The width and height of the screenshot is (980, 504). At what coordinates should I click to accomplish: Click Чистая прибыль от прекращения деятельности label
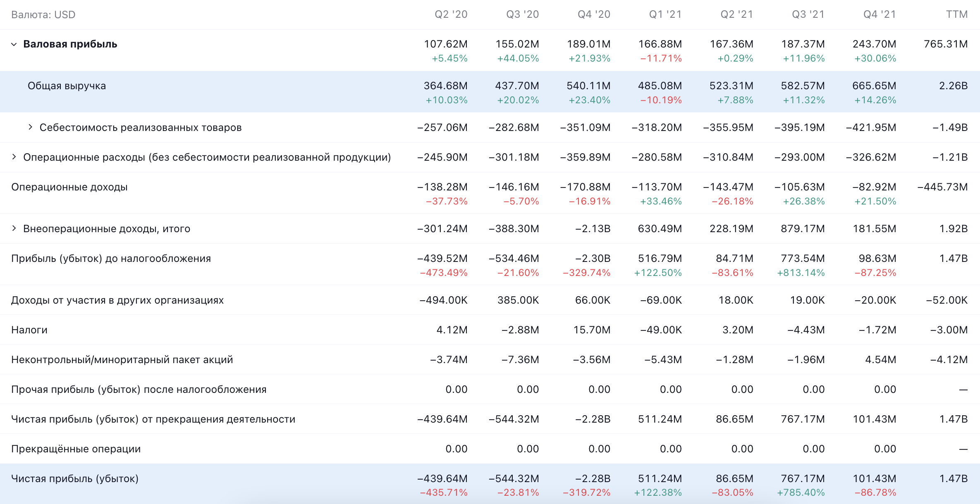153,419
